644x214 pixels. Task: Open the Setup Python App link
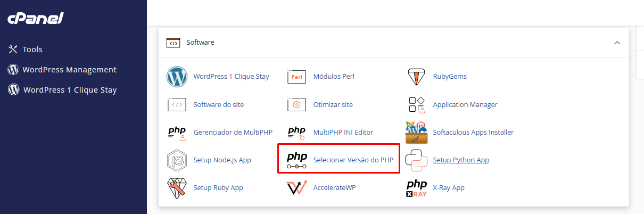coord(461,160)
